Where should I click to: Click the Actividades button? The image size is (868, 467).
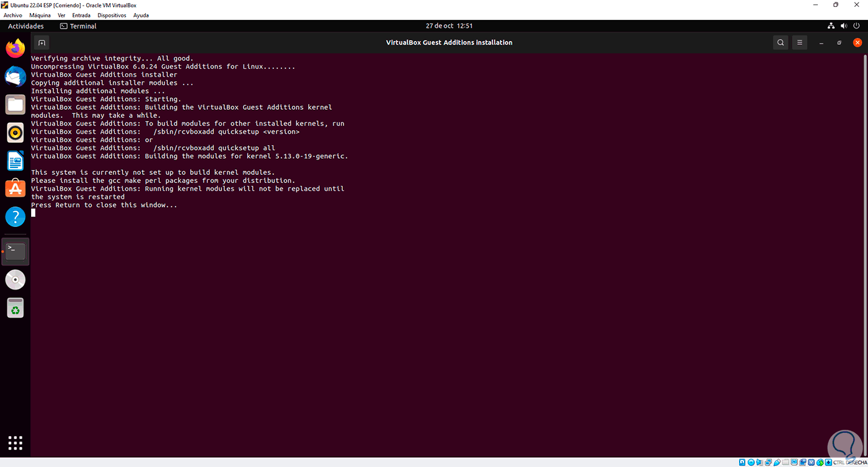(x=26, y=26)
